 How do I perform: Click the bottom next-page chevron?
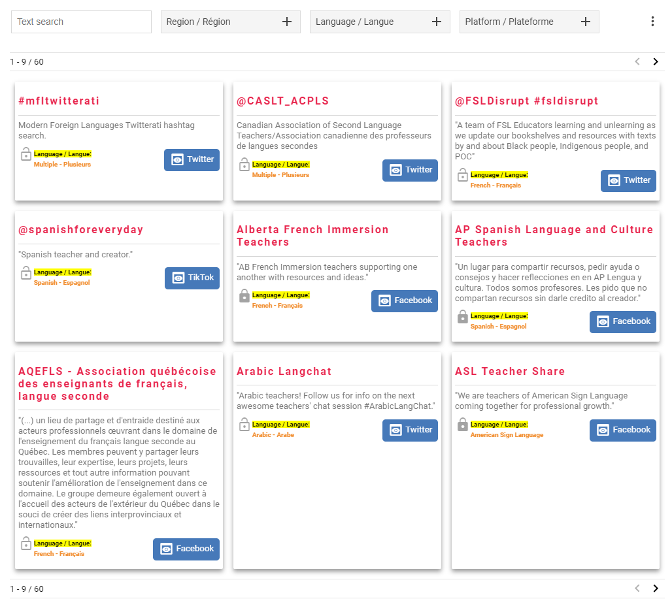point(656,589)
